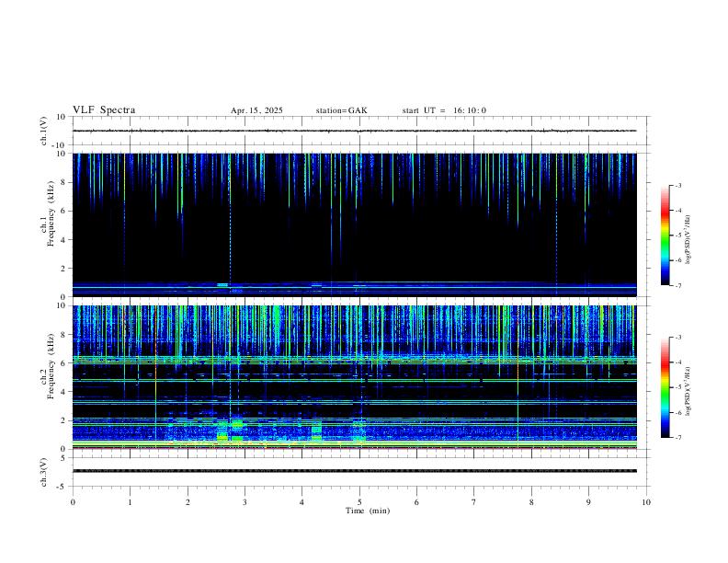Click the "-3" tick on upper colorbar
728x563 pixels.
pyautogui.click(x=677, y=185)
